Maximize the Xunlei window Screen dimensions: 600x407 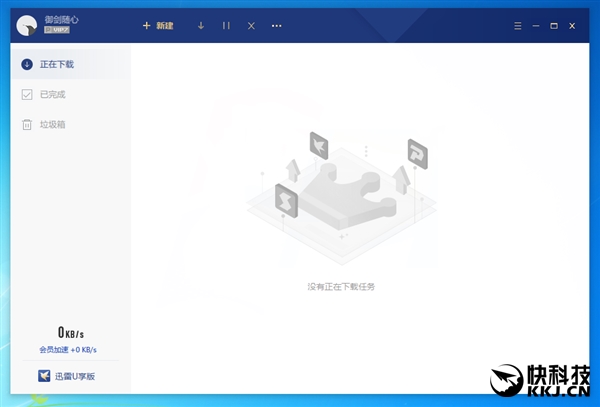554,26
